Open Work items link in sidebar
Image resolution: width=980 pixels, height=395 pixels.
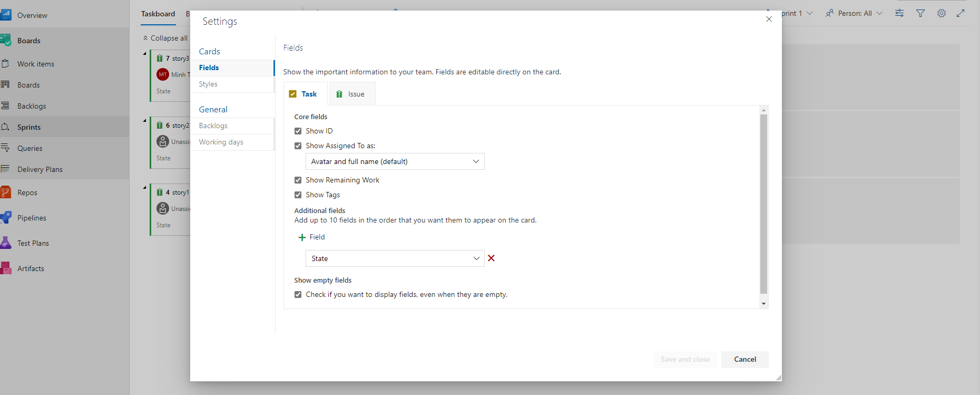point(36,64)
